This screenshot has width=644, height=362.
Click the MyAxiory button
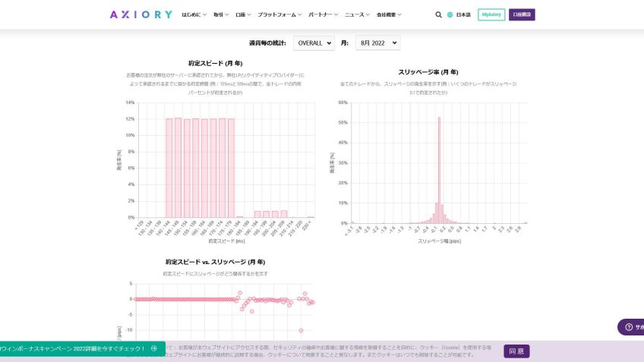tap(491, 14)
